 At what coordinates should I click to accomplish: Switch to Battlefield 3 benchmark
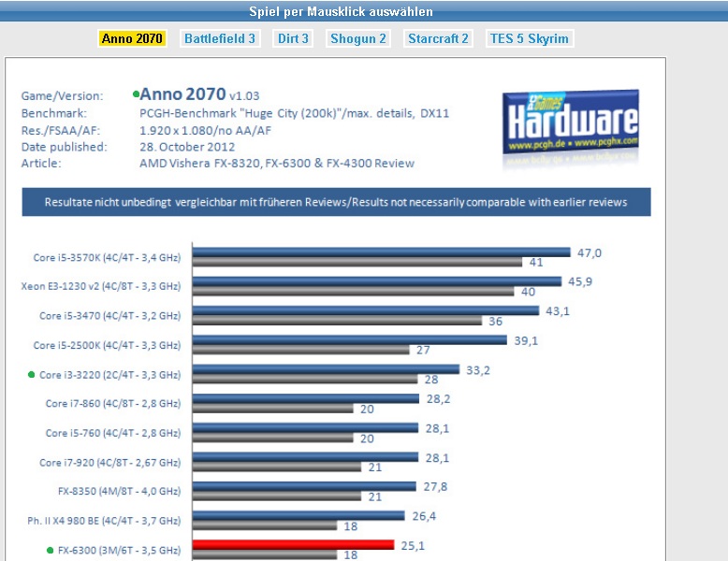click(220, 38)
